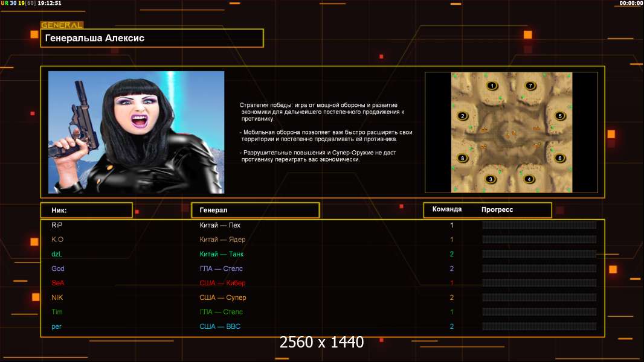Screen dimensions: 644x362
Task: Click the progress bar in NIK's row
Action: (x=539, y=297)
